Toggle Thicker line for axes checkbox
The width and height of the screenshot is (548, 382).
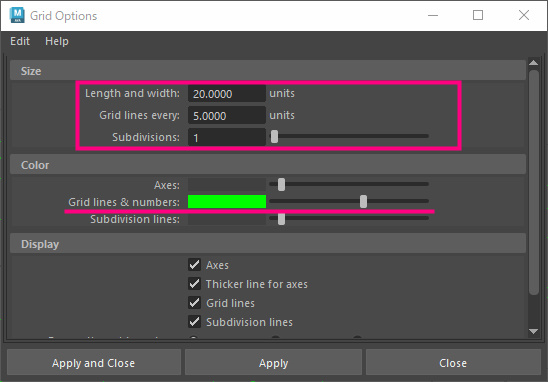click(x=194, y=283)
